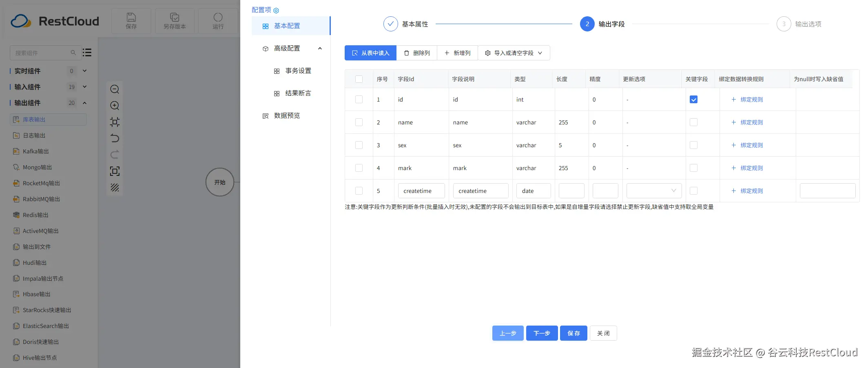Screen dimensions: 868x368
Task: Check the select-all checkbox in table header
Action: pyautogui.click(x=359, y=79)
